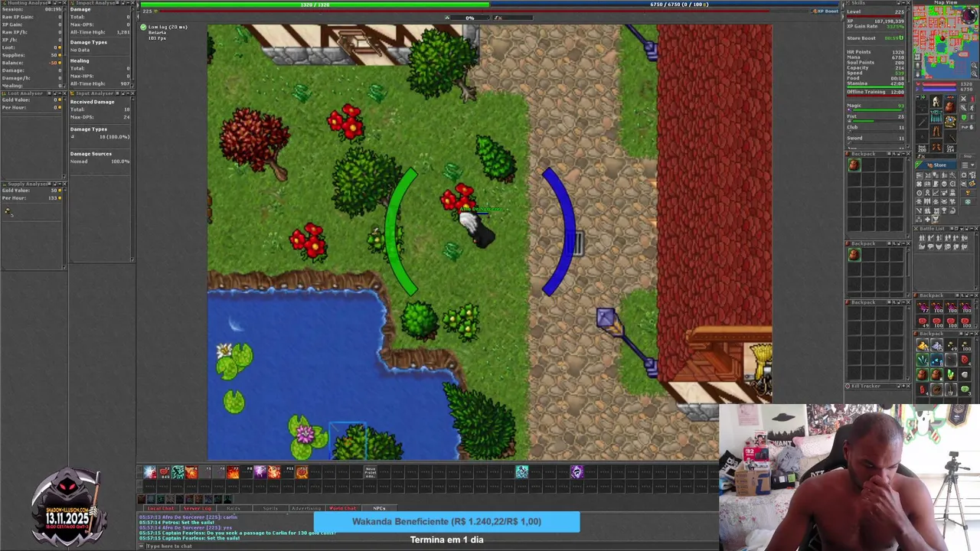Open the Raids chat tab
The height and width of the screenshot is (551, 980).
pos(234,508)
